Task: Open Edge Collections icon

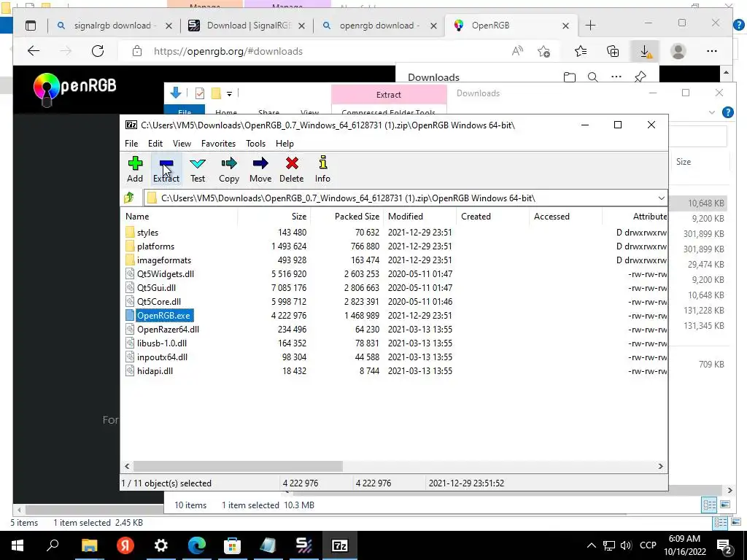Action: point(613,51)
